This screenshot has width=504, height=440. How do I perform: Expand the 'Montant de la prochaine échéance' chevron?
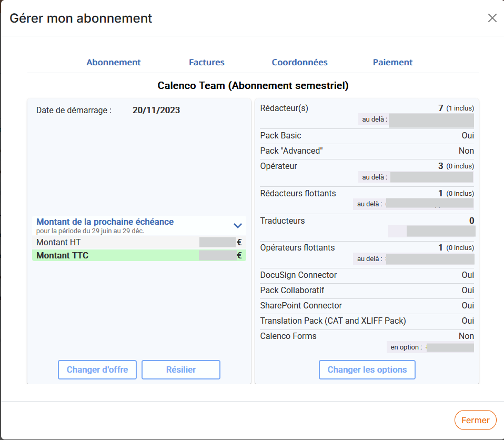coord(238,225)
